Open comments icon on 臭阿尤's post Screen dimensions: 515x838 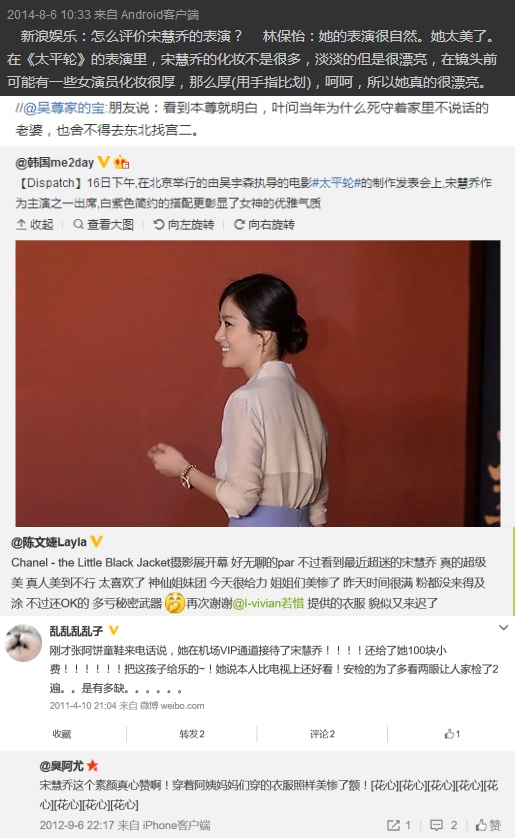pos(444,825)
